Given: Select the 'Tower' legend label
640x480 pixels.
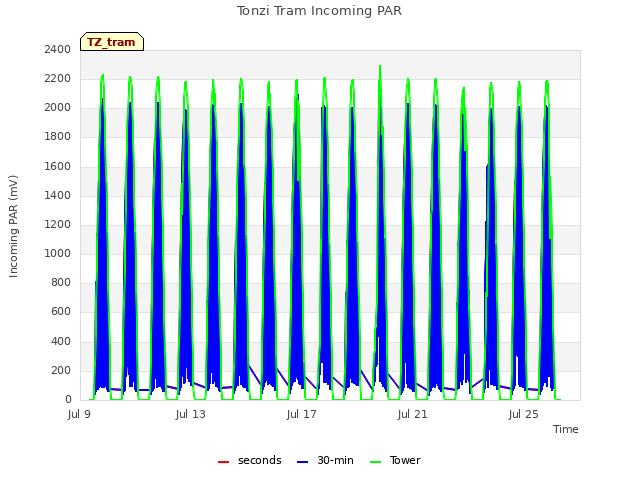Looking at the screenshot, I should (x=405, y=460).
